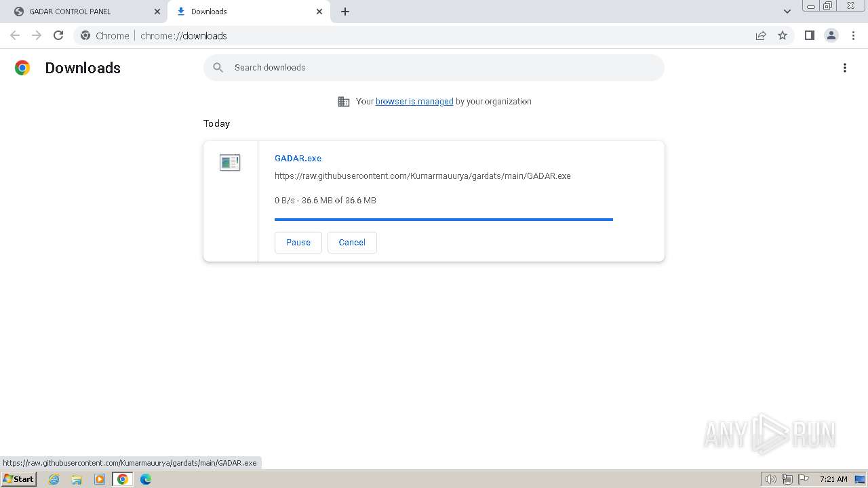Screen dimensions: 868x488
Task: Cancel the GADAR.exe download
Action: click(352, 243)
